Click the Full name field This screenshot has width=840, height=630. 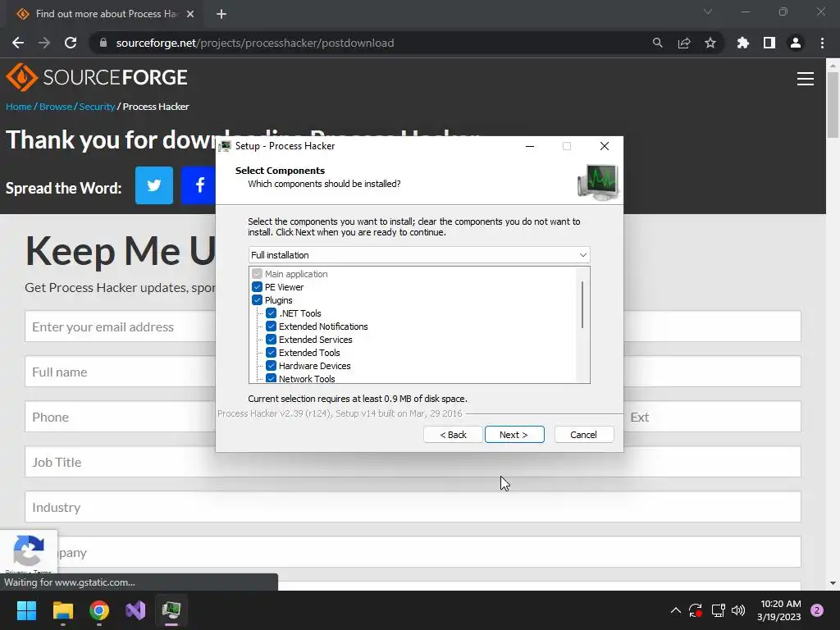121,372
